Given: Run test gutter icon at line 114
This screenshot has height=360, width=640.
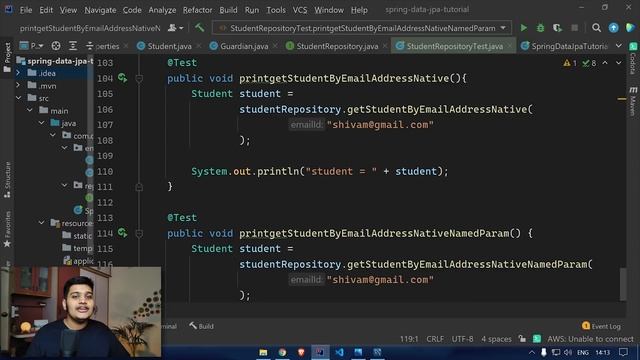Looking at the screenshot, I should tap(122, 233).
